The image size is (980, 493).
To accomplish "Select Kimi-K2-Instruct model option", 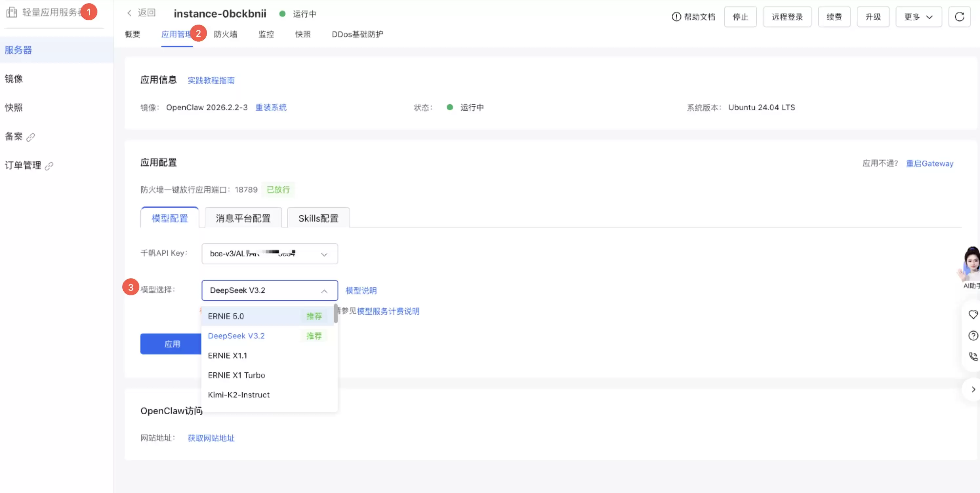I will point(268,395).
